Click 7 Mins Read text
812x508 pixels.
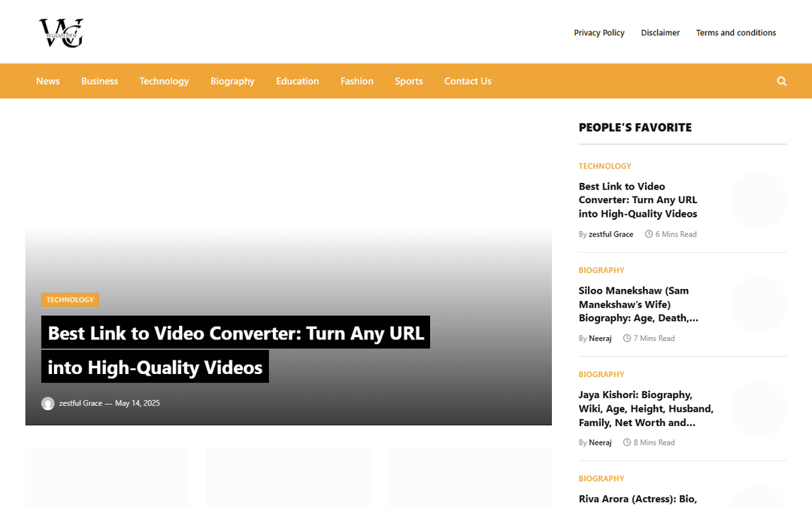654,339
